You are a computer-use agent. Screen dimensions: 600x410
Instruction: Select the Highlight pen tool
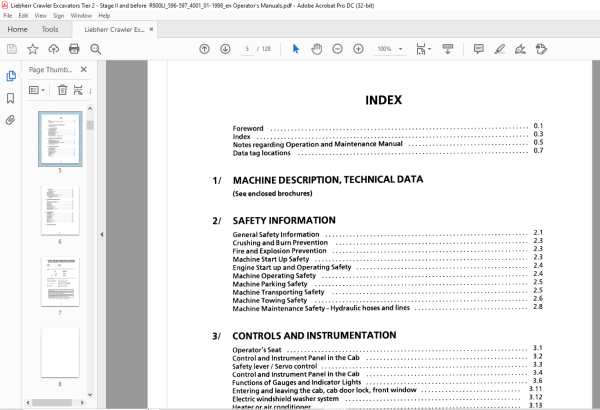point(499,49)
